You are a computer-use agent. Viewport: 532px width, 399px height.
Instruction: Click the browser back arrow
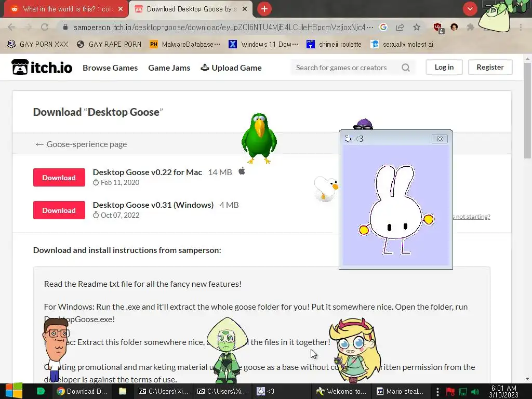point(11,27)
